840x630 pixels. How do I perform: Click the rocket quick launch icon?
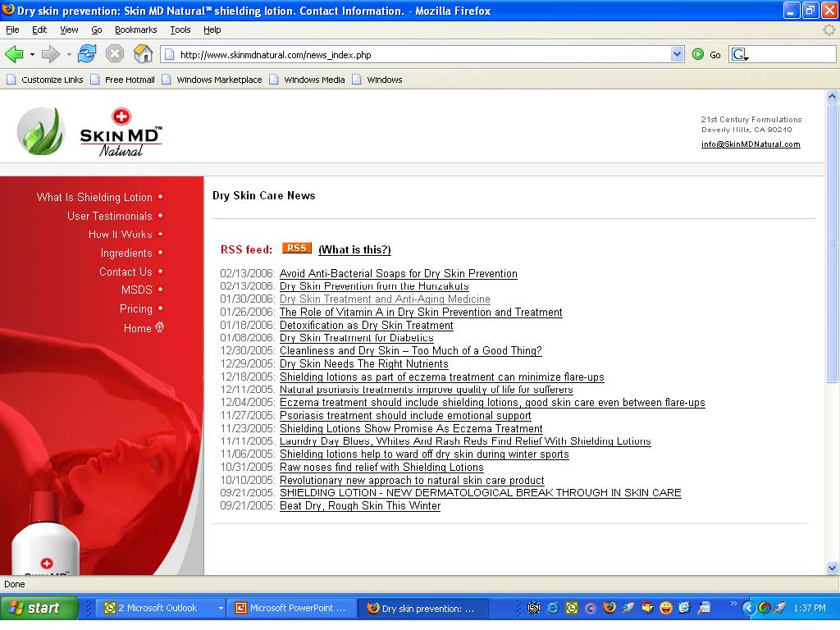(628, 608)
